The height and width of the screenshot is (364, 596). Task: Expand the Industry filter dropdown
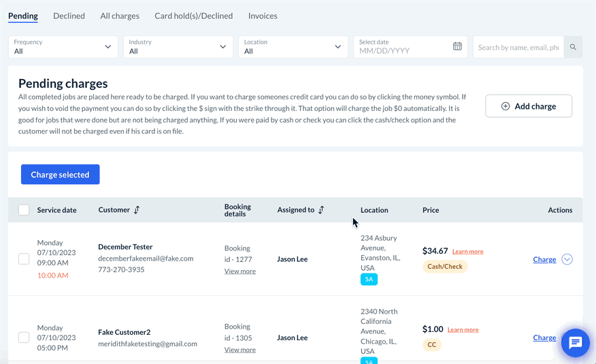click(178, 47)
